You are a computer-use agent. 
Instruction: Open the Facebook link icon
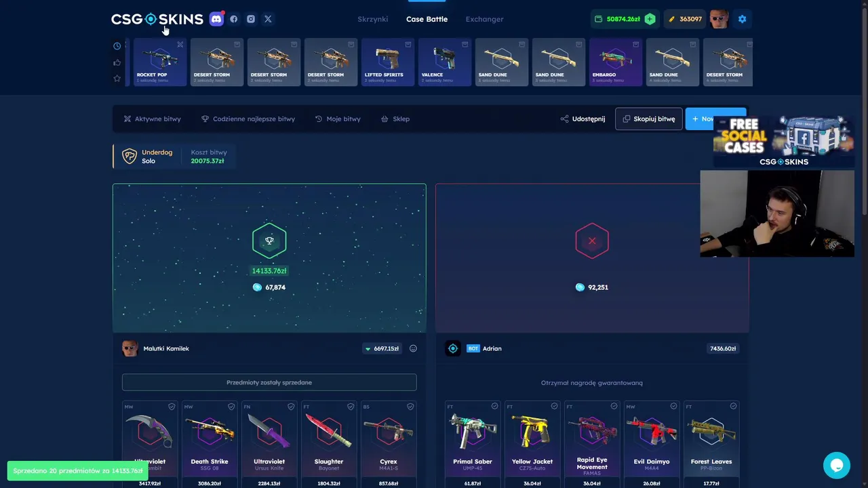(x=234, y=19)
